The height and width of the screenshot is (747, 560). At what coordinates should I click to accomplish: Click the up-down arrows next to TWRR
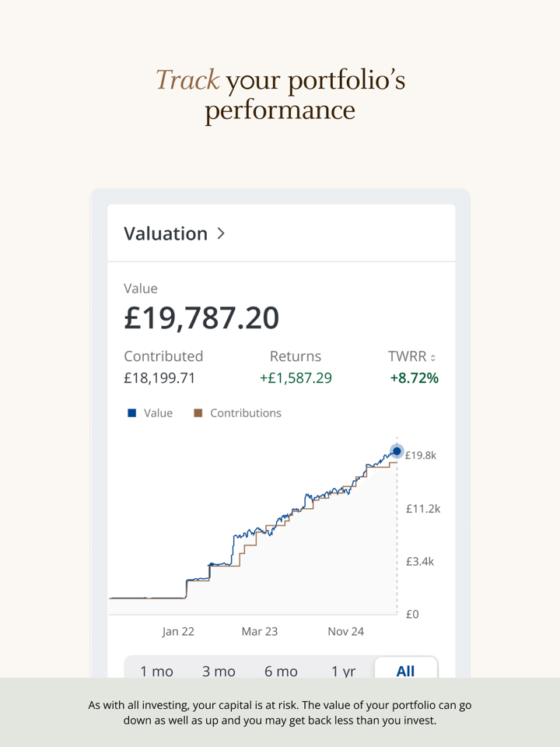click(x=433, y=358)
